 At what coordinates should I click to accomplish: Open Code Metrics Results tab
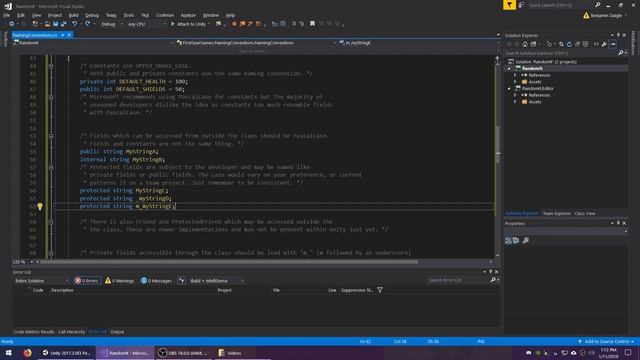click(34, 332)
